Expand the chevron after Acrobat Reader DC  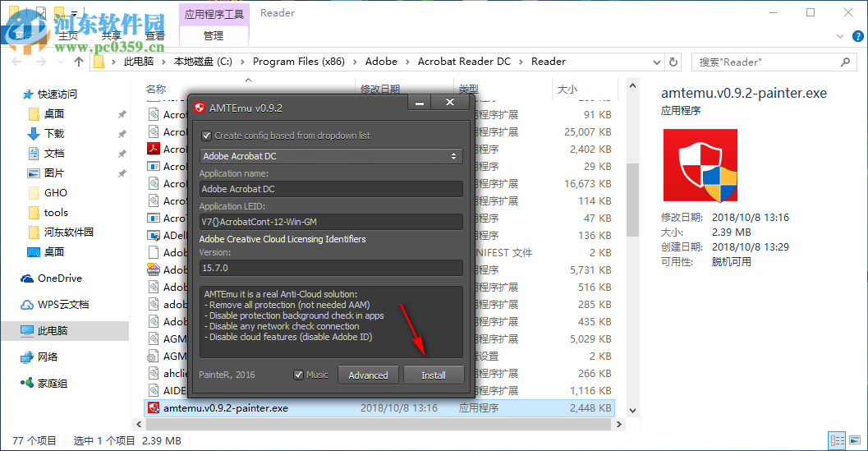click(521, 62)
